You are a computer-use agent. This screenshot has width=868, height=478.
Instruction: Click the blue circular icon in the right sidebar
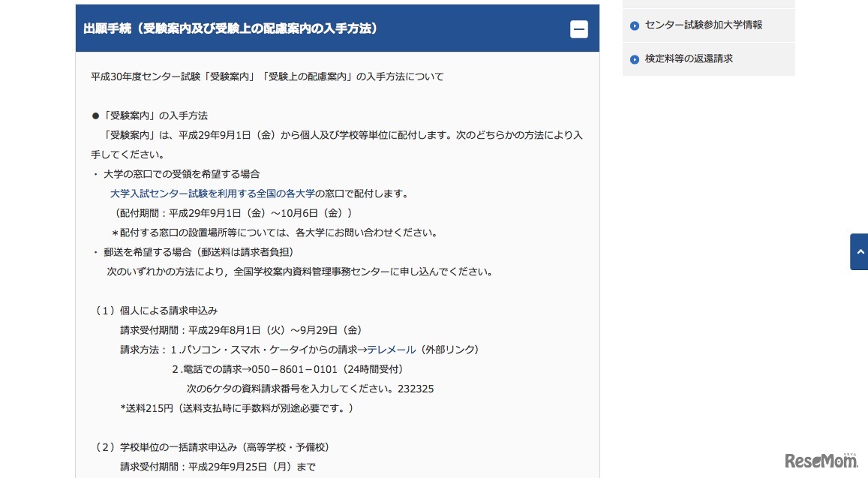pos(635,25)
